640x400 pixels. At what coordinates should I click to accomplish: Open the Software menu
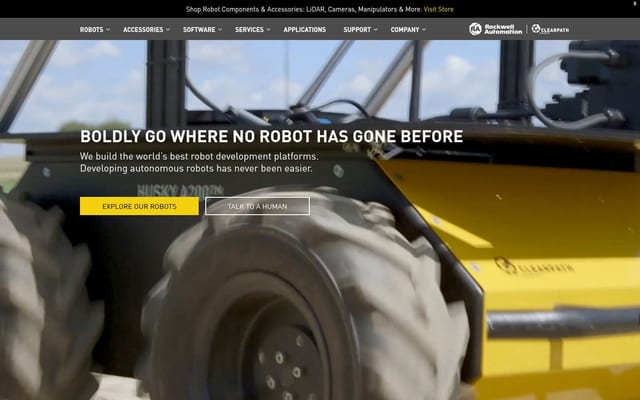coord(199,29)
